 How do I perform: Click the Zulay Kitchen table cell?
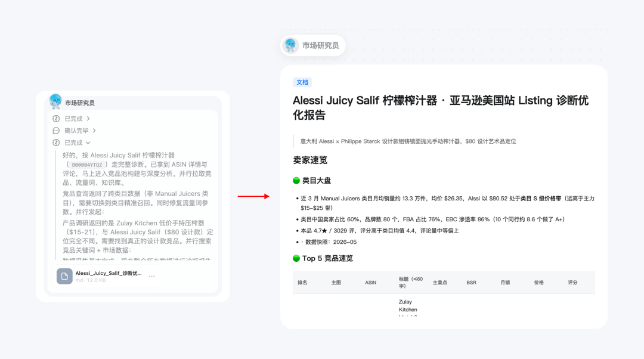coord(408,307)
